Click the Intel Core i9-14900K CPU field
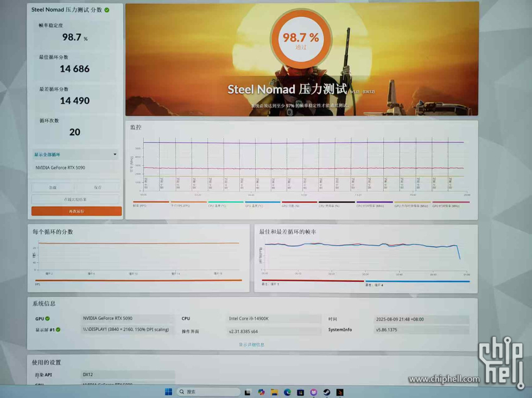The width and height of the screenshot is (532, 398). click(274, 319)
